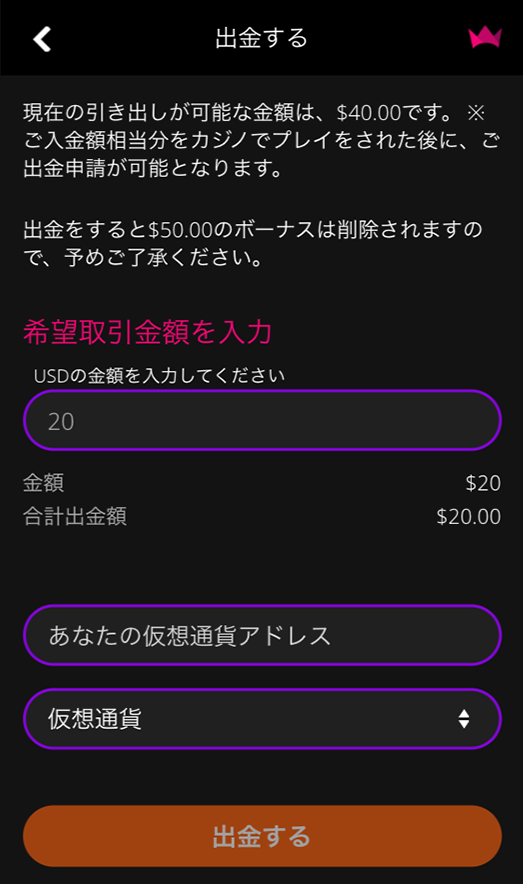Click the 合計出金額 label
Screen dimensions: 523x884
75,516
